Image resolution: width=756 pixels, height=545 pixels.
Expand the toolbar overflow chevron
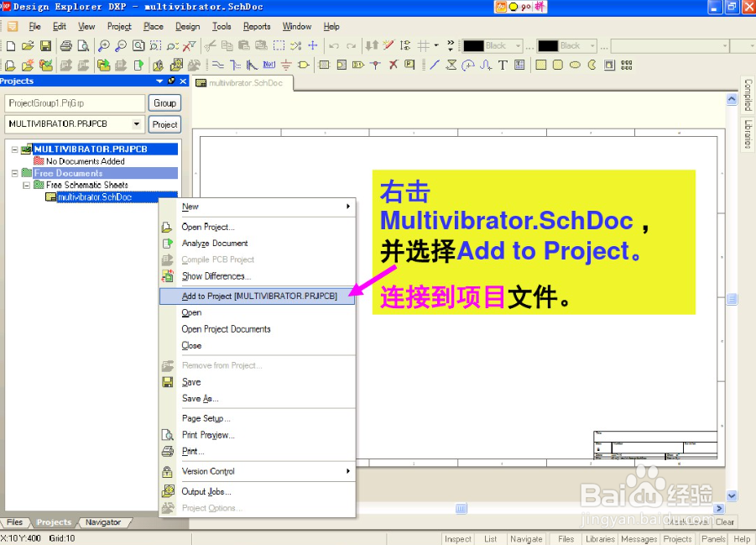coord(451,46)
